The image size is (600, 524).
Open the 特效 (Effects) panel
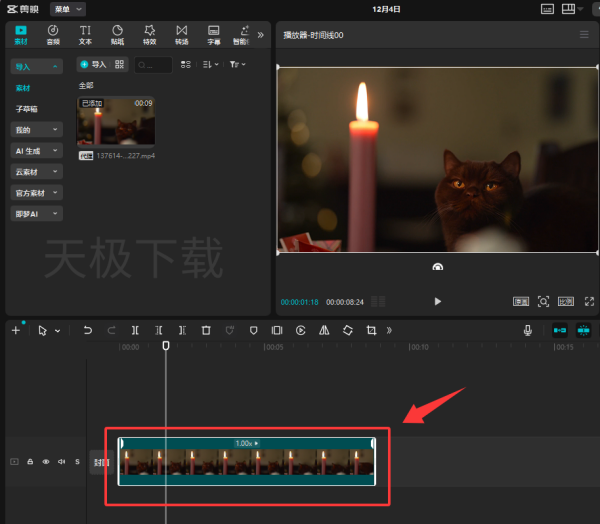coord(149,35)
